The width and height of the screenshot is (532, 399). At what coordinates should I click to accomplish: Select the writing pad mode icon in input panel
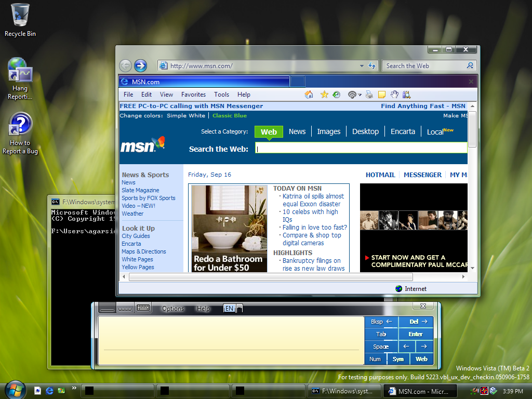point(107,308)
